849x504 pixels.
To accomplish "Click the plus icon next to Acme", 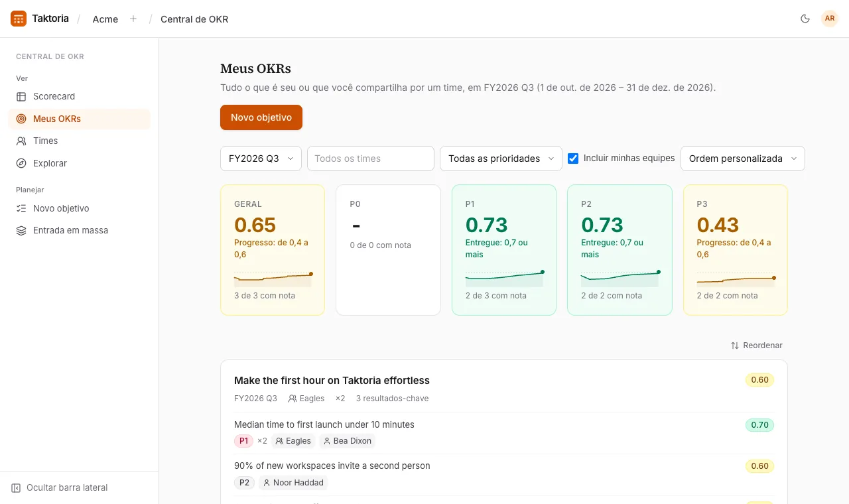I will click(x=133, y=19).
